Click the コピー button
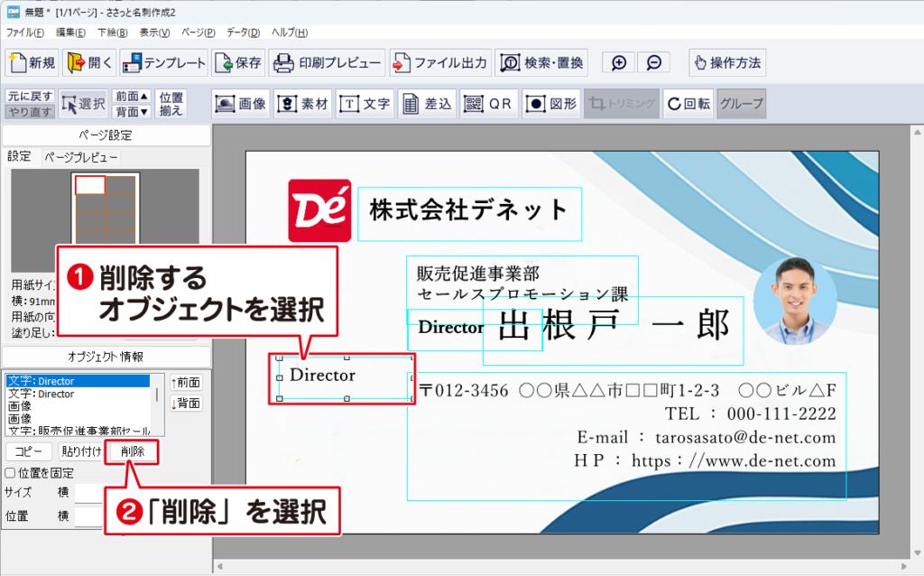Viewport: 924px width, 576px height. pyautogui.click(x=29, y=451)
